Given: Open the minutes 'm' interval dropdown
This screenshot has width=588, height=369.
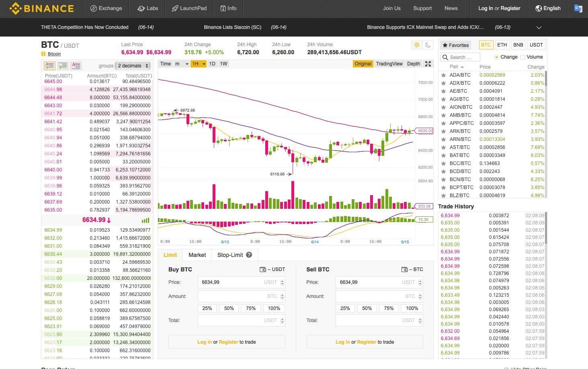Looking at the screenshot, I should 181,64.
